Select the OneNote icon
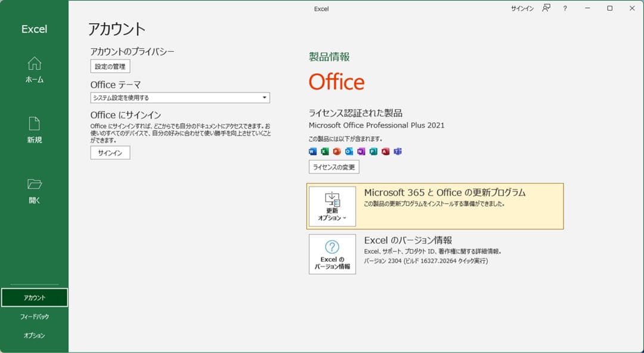The width and height of the screenshot is (644, 353). tap(362, 151)
